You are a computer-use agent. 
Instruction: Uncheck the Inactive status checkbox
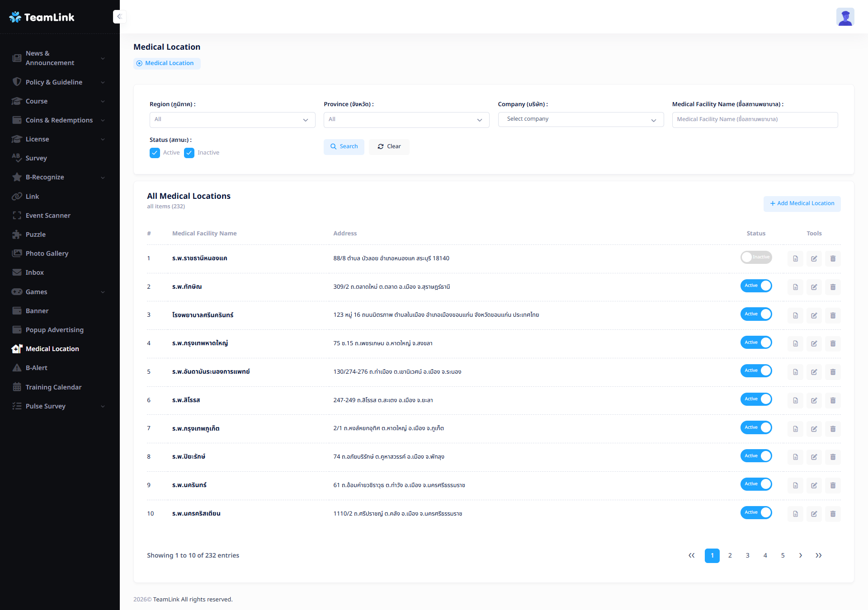pyautogui.click(x=189, y=153)
